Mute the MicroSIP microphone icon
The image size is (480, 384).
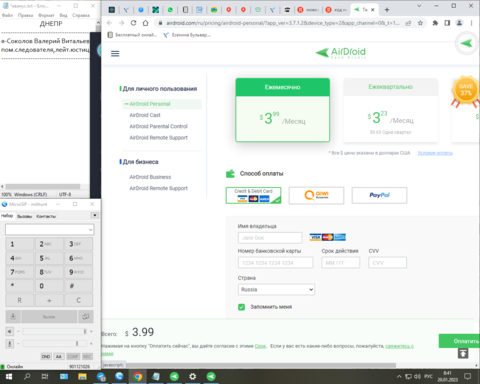click(10, 343)
